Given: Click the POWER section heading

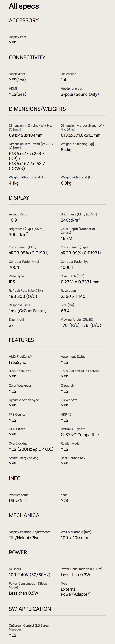Looking at the screenshot, I should pyautogui.click(x=18, y=552).
